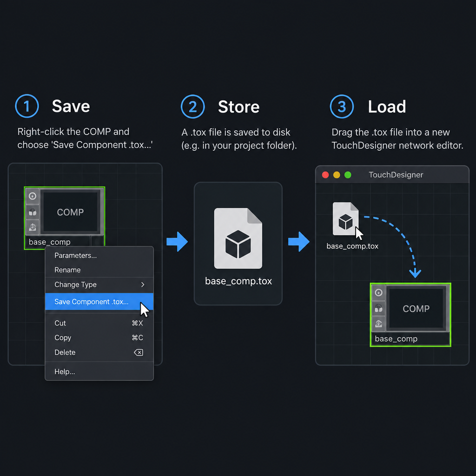Screen dimensions: 476x476
Task: Click the text 'Right-click the COMP and'
Action: pyautogui.click(x=73, y=132)
